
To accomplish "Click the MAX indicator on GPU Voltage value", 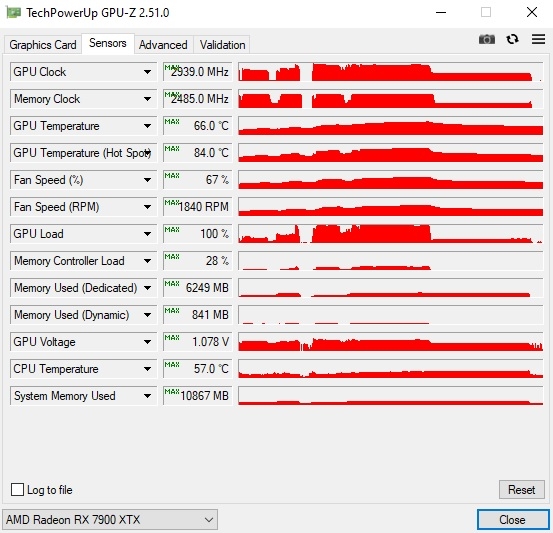I will (x=172, y=337).
